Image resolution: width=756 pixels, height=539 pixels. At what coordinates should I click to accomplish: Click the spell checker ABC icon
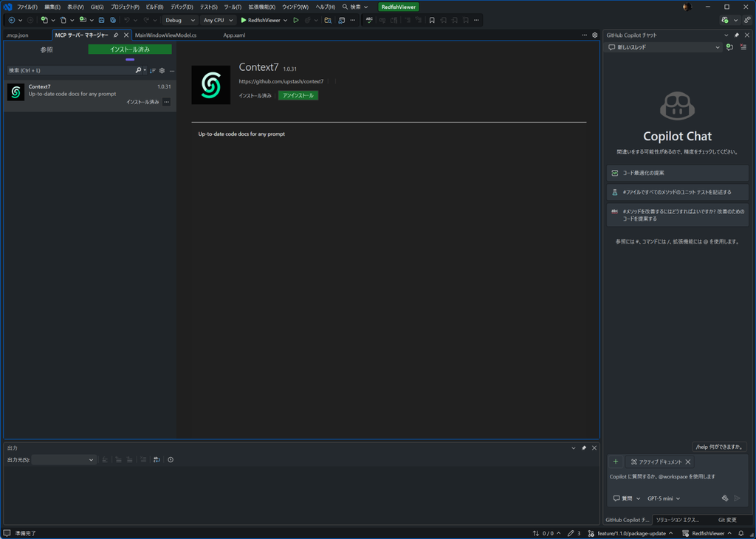369,20
